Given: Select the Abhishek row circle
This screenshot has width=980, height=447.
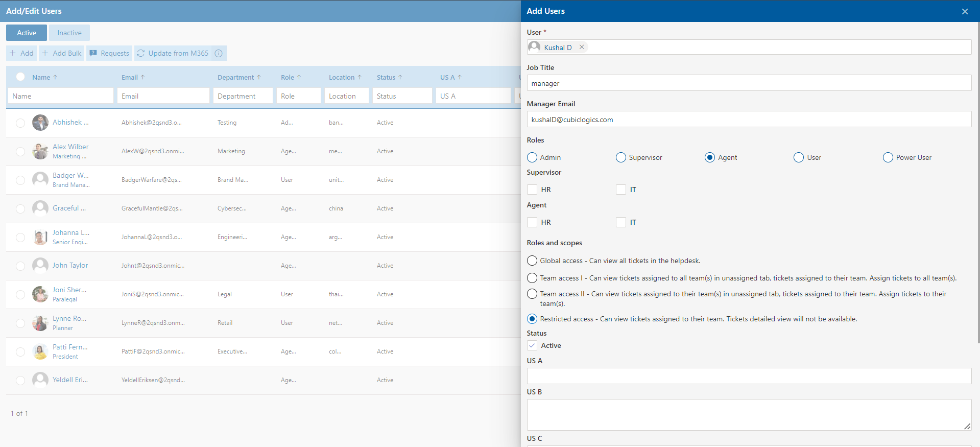Looking at the screenshot, I should (20, 123).
